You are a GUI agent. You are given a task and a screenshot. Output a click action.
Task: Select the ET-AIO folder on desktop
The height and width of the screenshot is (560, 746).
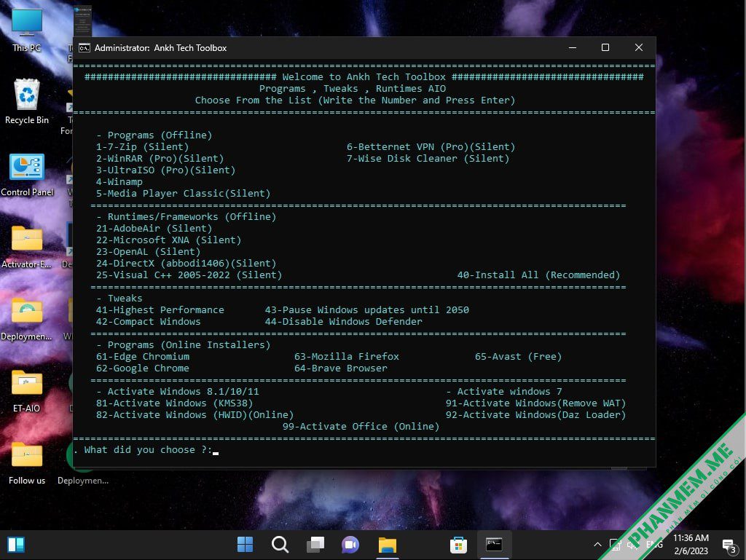(27, 391)
